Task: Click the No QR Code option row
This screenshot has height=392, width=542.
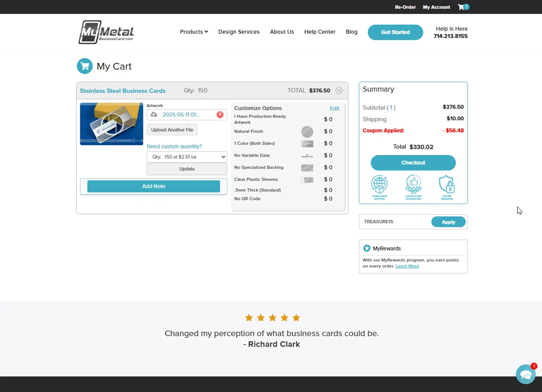Action: pyautogui.click(x=283, y=199)
